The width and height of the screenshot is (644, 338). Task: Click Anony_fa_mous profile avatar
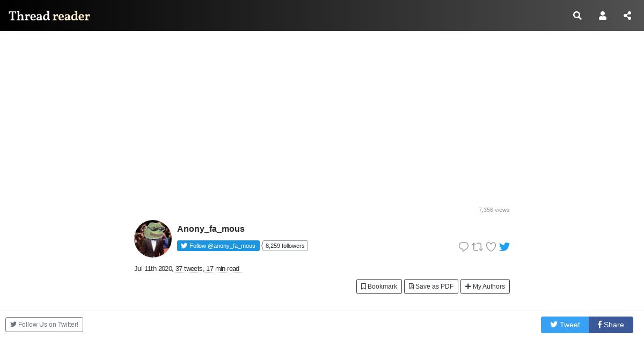153,239
